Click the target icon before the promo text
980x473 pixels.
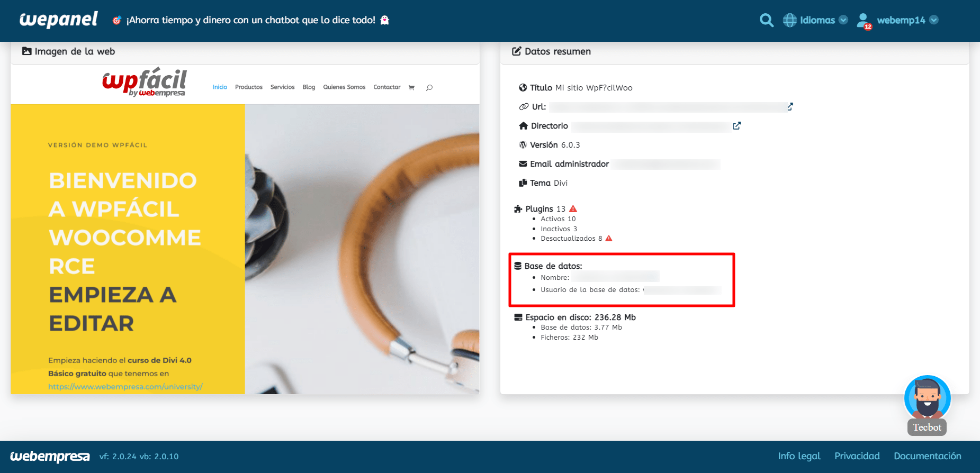117,20
